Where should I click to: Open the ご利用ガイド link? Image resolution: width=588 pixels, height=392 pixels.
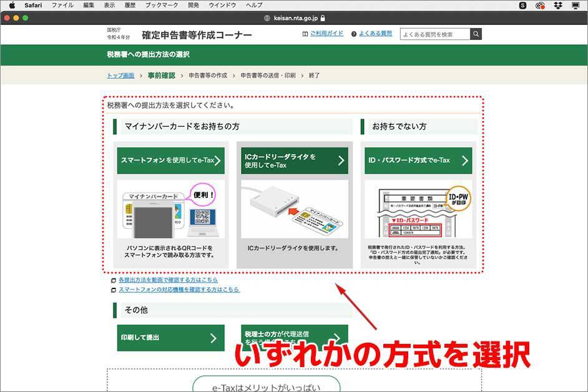click(x=326, y=34)
